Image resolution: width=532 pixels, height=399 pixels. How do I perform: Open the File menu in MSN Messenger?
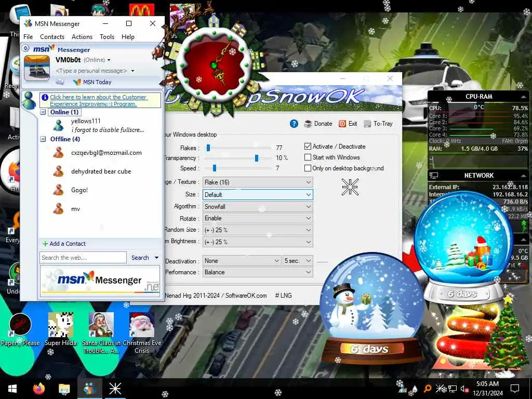click(28, 37)
